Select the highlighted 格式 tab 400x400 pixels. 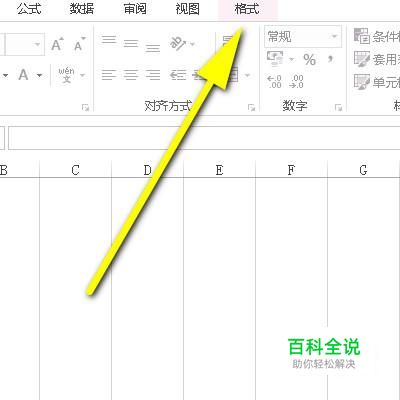[247, 9]
